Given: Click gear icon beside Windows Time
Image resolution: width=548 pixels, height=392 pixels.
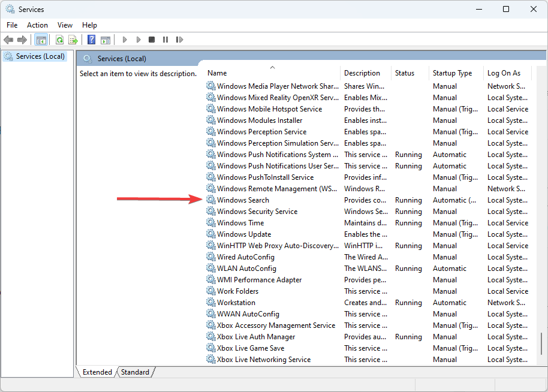Looking at the screenshot, I should pos(210,222).
